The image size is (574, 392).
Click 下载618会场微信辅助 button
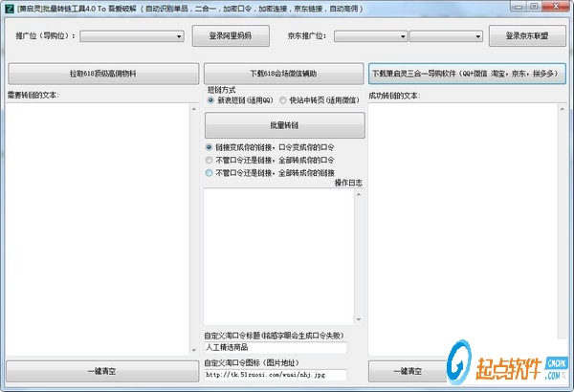point(284,74)
